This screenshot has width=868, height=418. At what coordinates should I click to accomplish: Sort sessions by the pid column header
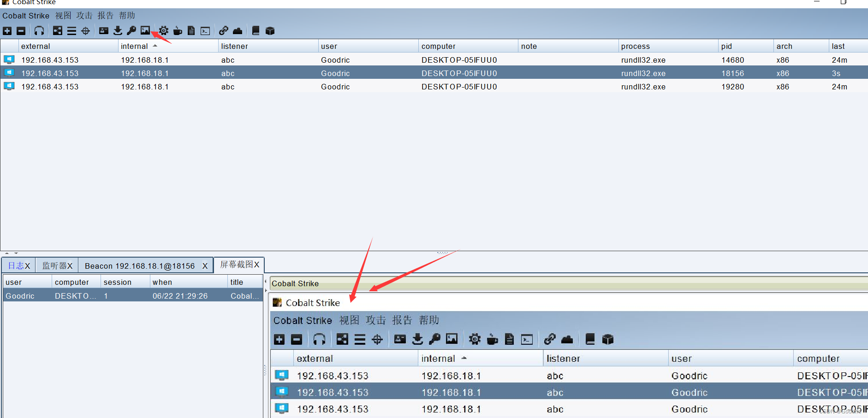[746, 46]
